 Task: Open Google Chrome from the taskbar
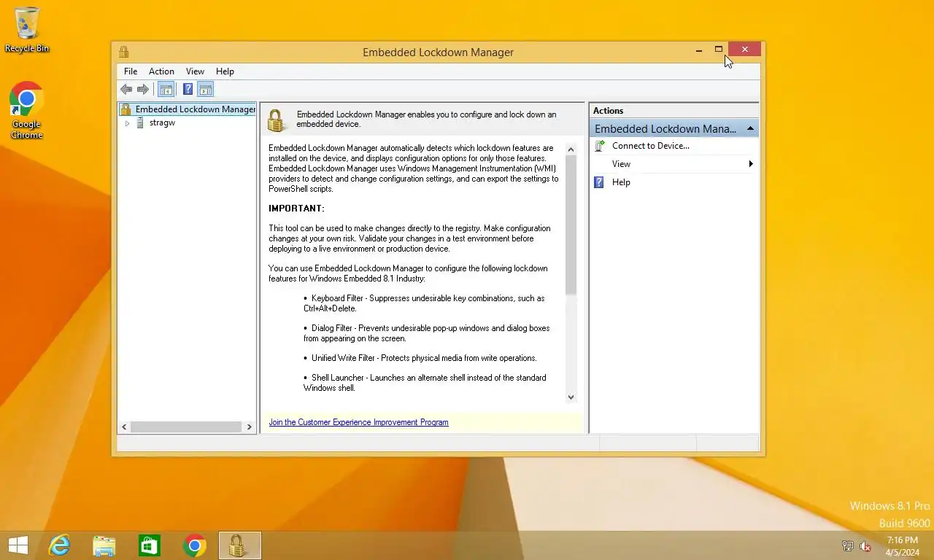tap(195, 545)
